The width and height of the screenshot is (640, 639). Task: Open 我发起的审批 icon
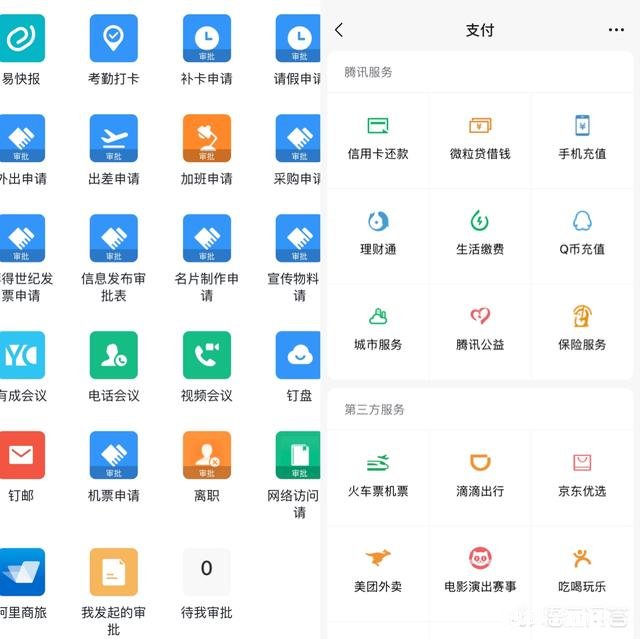[113, 572]
